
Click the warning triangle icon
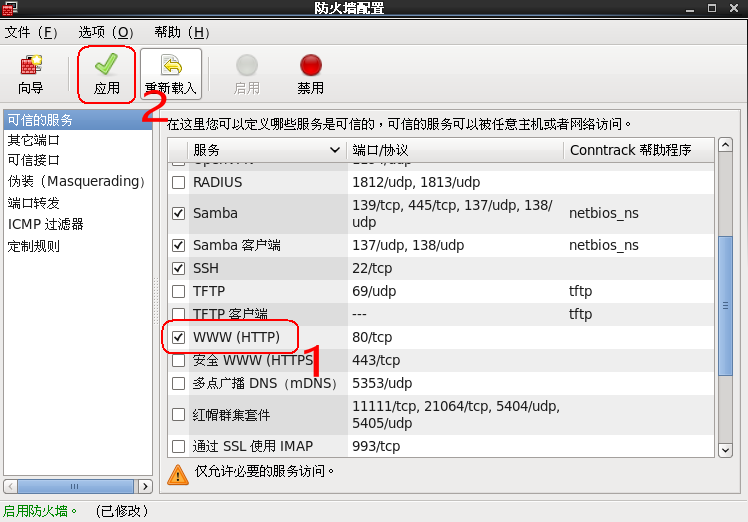178,474
